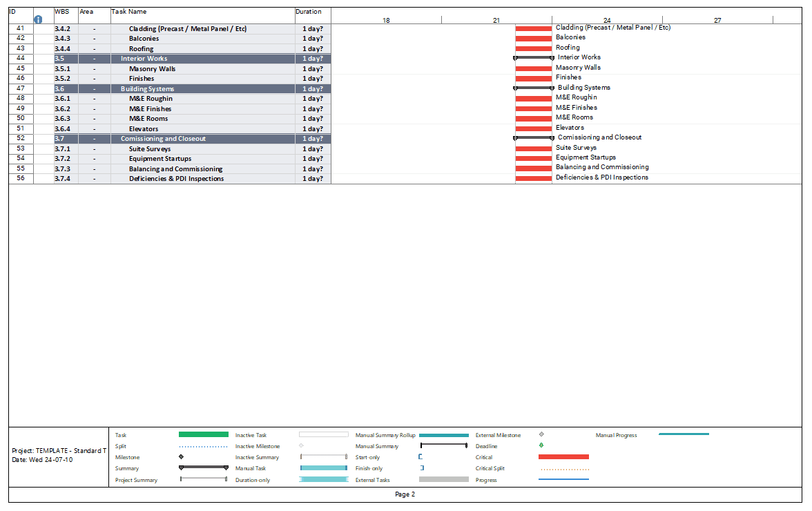Click the Milestone diamond symbol in the legend
Screen dimensions: 812x511
pyautogui.click(x=181, y=456)
